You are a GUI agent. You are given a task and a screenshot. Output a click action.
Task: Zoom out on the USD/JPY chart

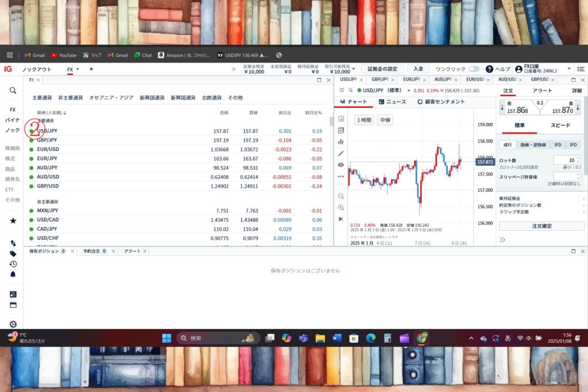[x=341, y=196]
